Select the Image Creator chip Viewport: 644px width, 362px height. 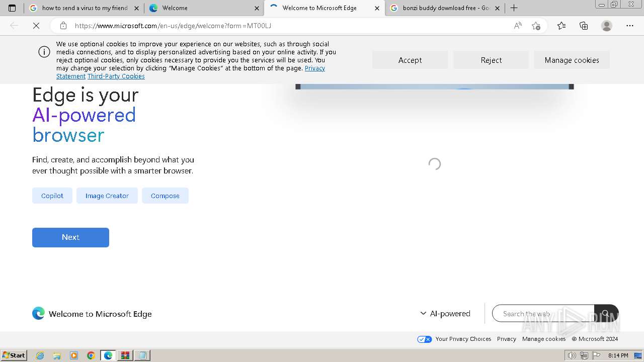point(107,196)
